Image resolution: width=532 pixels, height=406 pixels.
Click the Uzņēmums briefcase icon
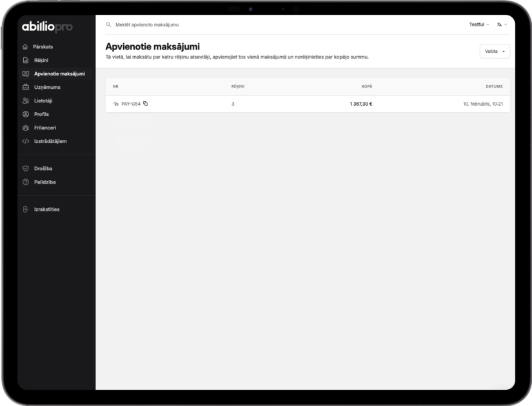pyautogui.click(x=25, y=87)
